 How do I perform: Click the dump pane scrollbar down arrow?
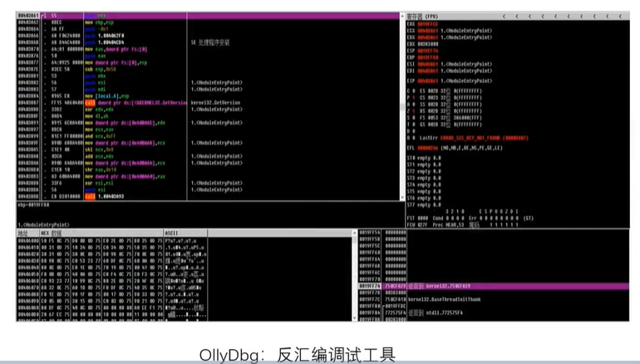point(354,317)
